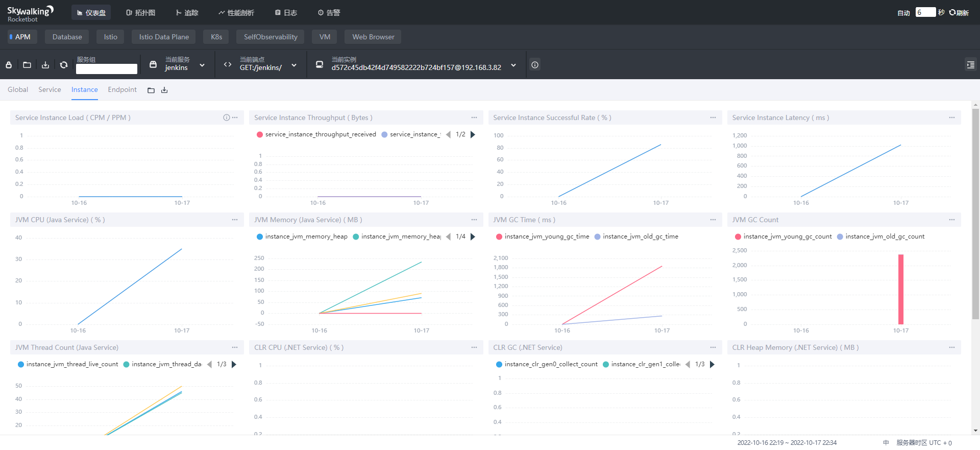Viewport: 980px width, 450px height.
Task: Open the Web Browser dashboard
Action: click(373, 37)
